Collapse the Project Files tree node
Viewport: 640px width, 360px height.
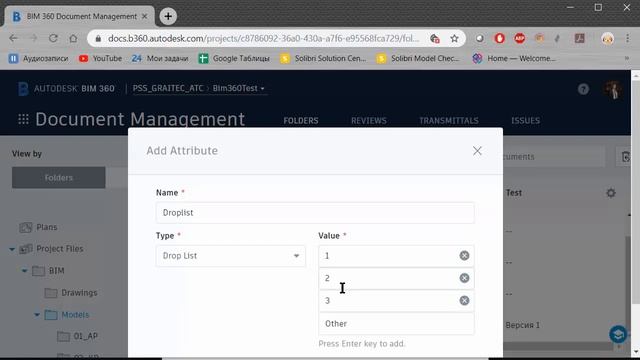12,249
